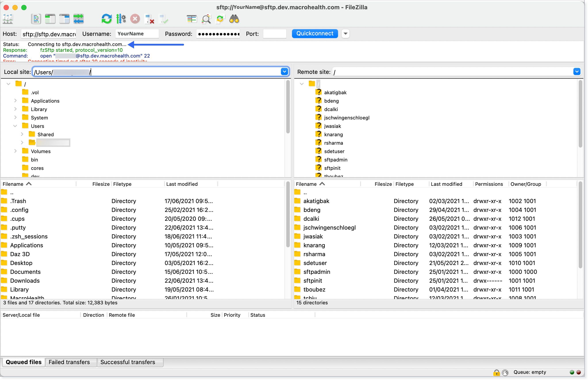Click the magnifier filter icon in toolbar
Viewport: 588px width, 380px height.
pos(206,19)
